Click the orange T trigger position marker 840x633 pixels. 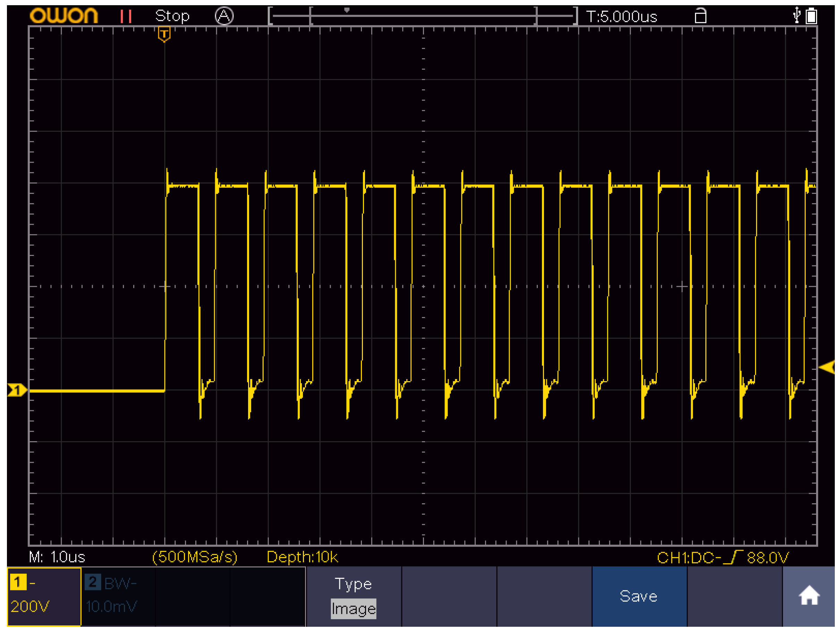click(164, 34)
